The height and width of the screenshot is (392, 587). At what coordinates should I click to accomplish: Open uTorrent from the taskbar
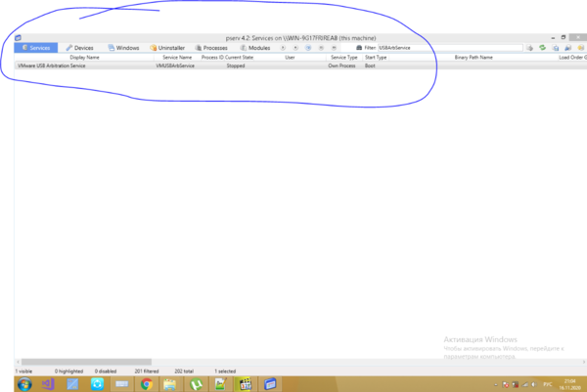coord(196,384)
